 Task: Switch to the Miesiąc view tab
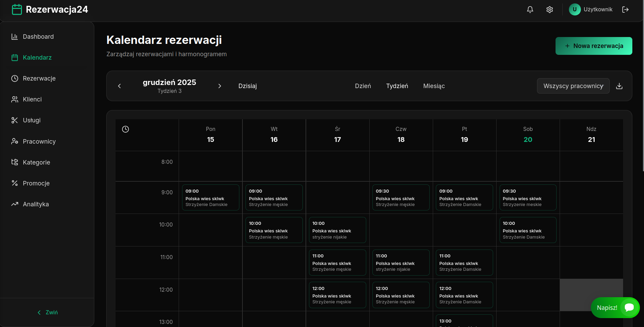433,86
